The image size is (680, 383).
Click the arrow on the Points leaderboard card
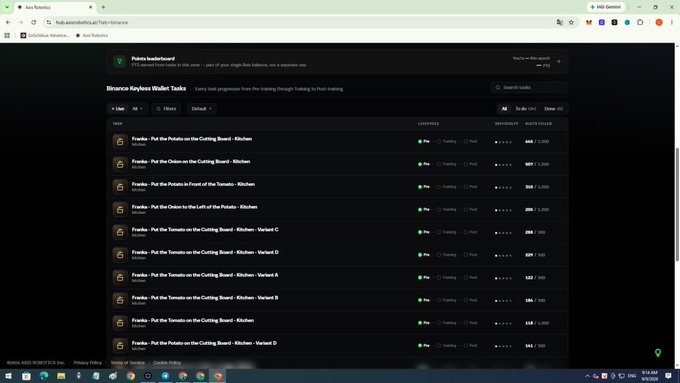tap(559, 62)
